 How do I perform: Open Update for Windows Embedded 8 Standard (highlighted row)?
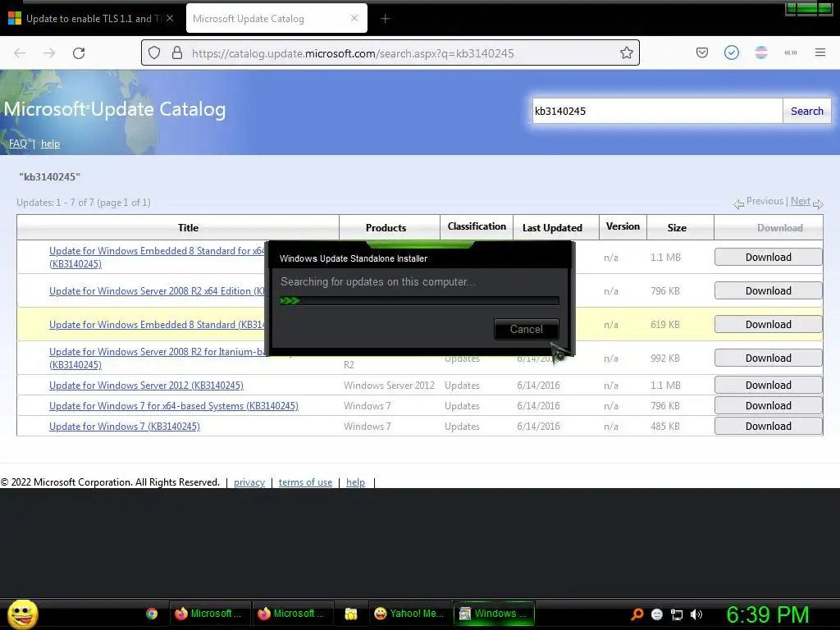pos(157,325)
